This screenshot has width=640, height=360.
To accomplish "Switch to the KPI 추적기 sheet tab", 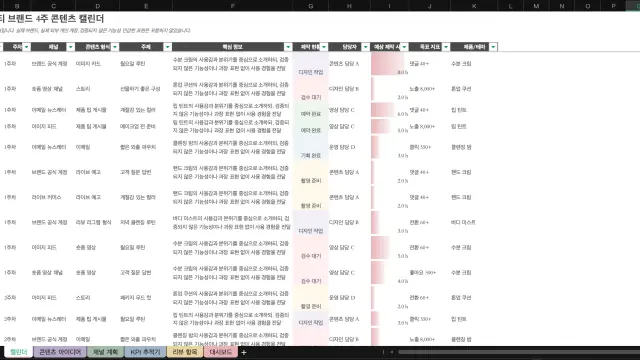I will (145, 352).
